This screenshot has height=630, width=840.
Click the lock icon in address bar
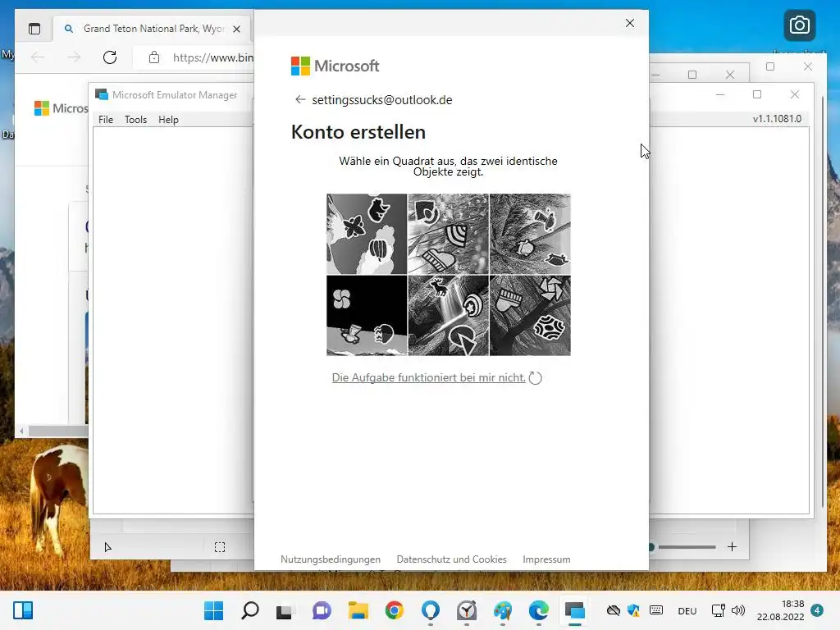154,57
